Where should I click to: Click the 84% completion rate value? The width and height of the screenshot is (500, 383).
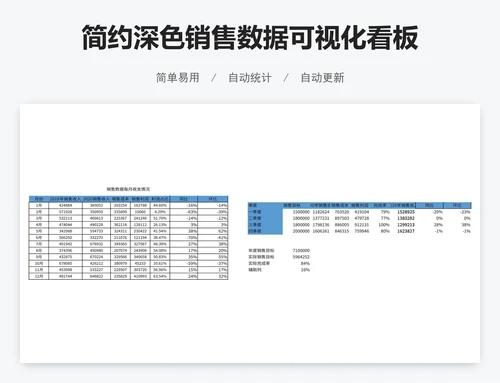[305, 263]
